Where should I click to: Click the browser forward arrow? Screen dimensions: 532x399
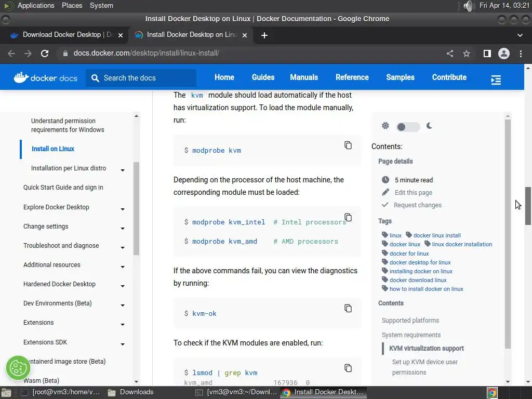(x=28, y=54)
